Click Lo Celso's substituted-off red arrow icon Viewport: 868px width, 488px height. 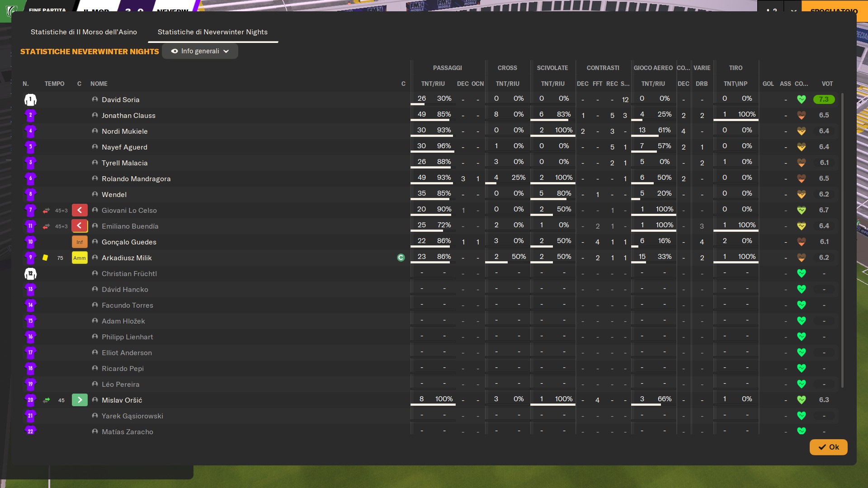tap(80, 210)
